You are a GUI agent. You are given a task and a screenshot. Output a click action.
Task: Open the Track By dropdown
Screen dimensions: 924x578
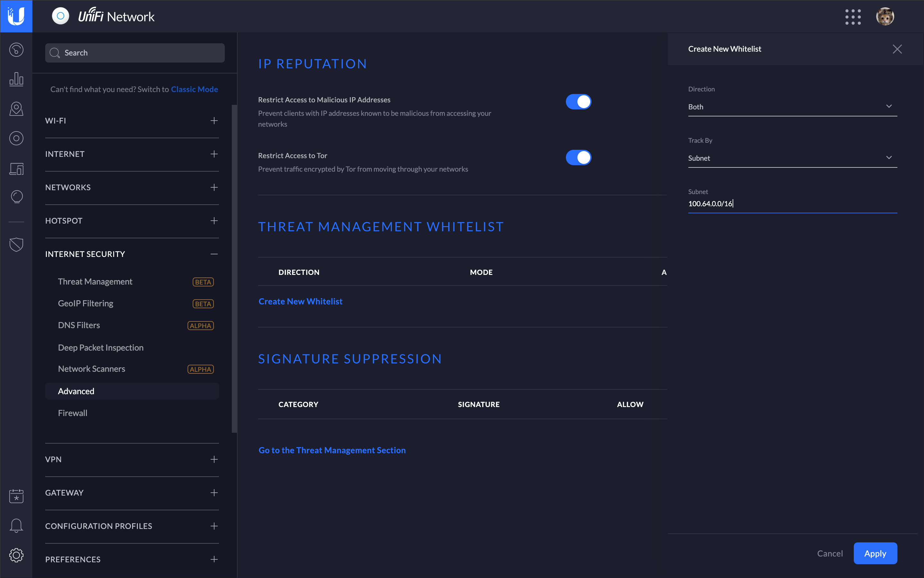click(792, 158)
